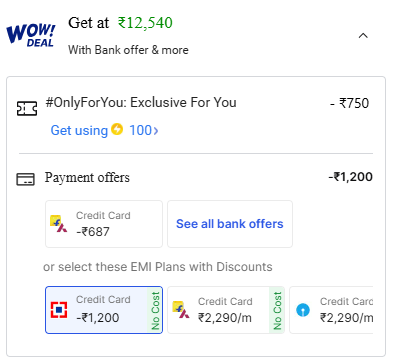
Task: Select SBI Credit Card ₹2,290/m EMI plan
Action: pos(331,310)
